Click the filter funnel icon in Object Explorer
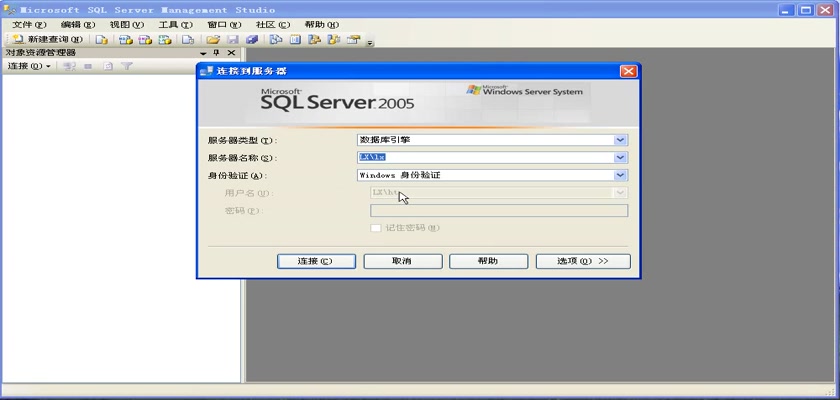Screen dimensions: 840x400 coord(126,66)
